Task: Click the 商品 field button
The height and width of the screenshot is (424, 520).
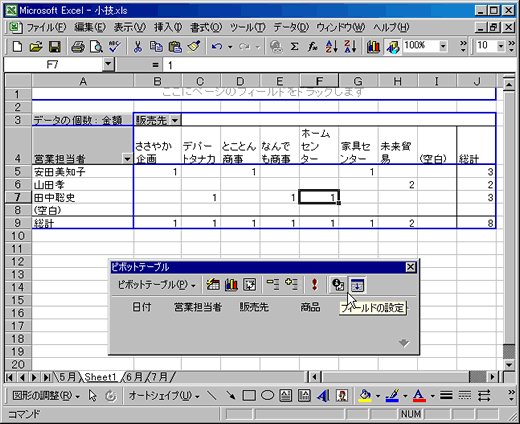Action: [x=310, y=307]
